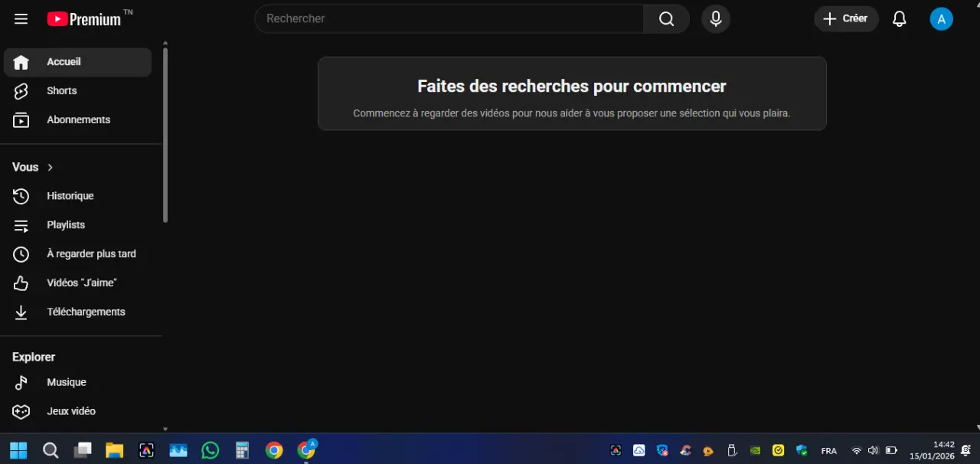Open the Téléchargements menu entry
This screenshot has width=980, height=464.
[77, 312]
